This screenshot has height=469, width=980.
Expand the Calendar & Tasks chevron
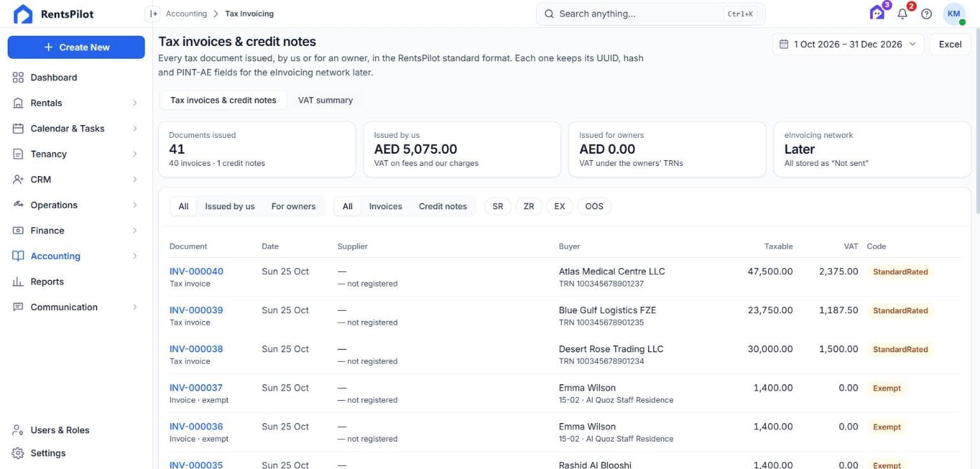tap(135, 128)
